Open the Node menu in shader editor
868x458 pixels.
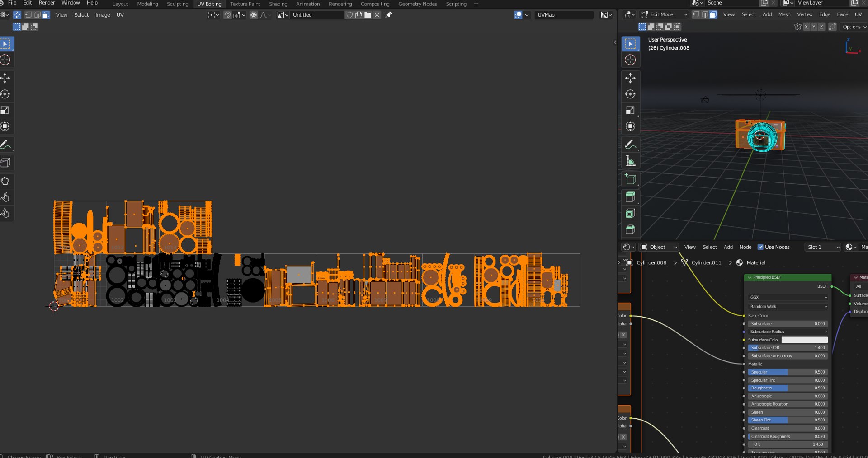click(x=745, y=247)
